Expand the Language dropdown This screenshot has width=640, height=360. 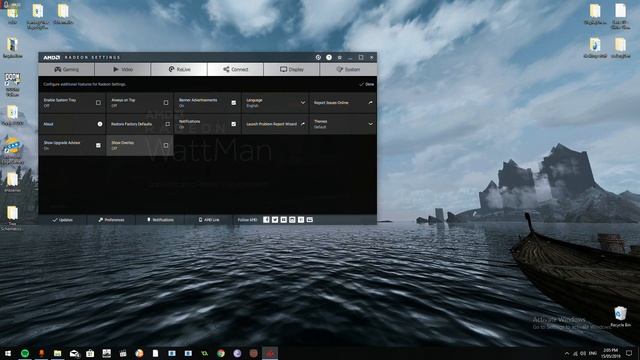pyautogui.click(x=303, y=103)
